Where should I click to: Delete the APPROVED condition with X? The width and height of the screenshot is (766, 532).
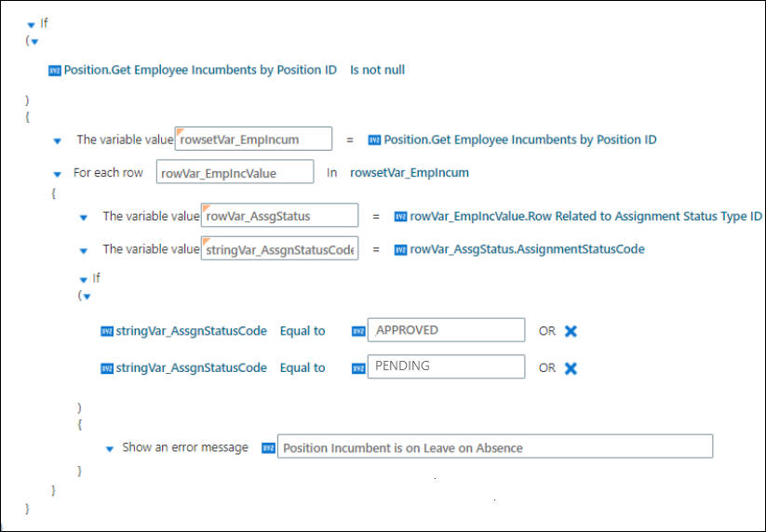pyautogui.click(x=571, y=331)
